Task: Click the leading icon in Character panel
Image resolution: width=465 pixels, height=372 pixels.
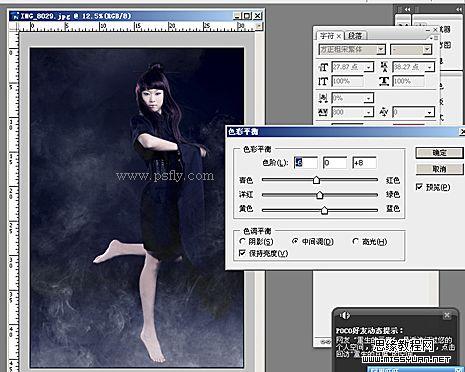Action: pos(384,67)
